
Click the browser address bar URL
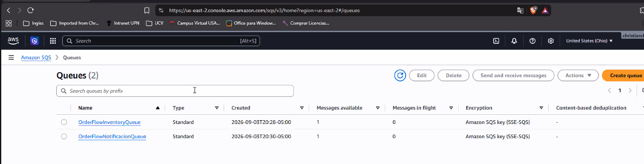tap(265, 10)
